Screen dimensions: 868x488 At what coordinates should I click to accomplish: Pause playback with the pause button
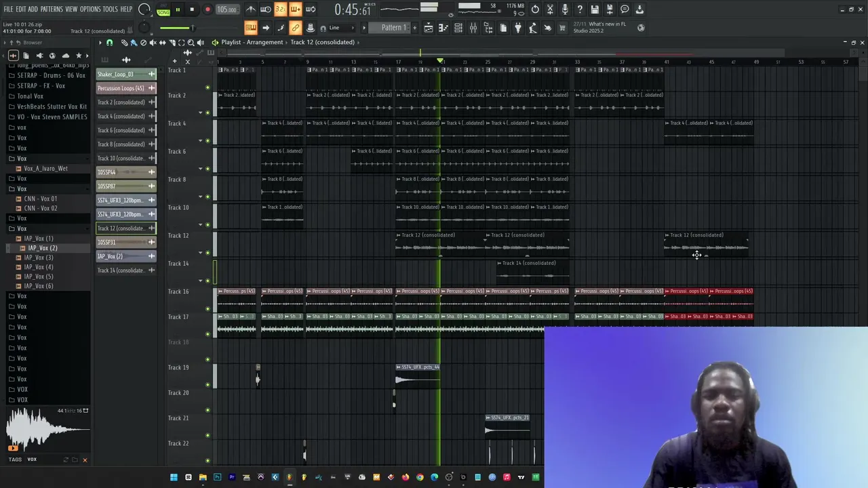[178, 9]
